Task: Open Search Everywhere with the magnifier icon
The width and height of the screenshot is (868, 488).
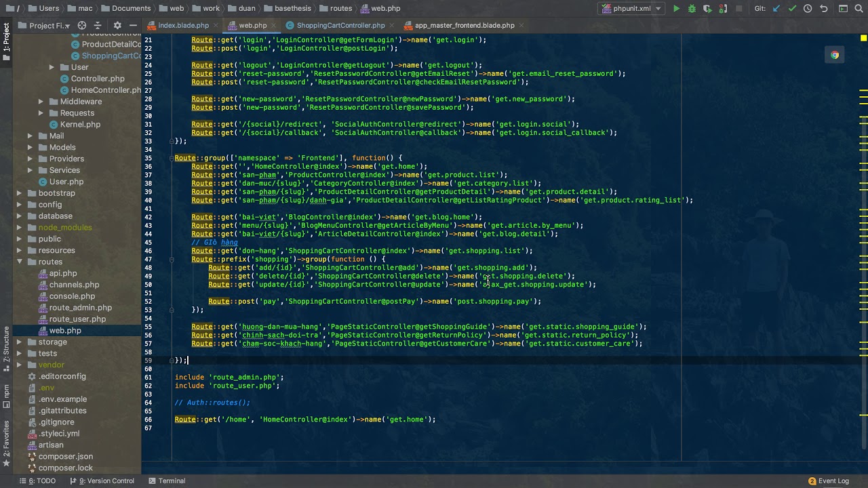Action: [x=857, y=9]
